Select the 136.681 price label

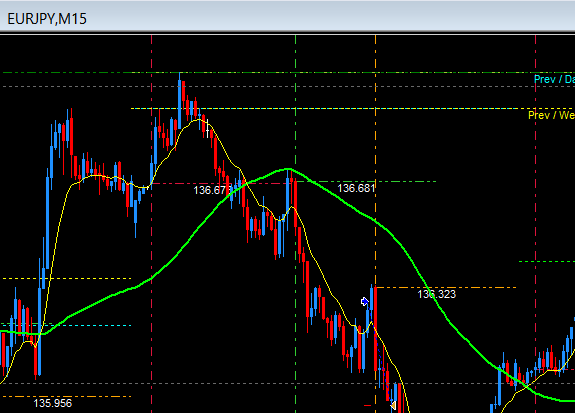click(356, 188)
